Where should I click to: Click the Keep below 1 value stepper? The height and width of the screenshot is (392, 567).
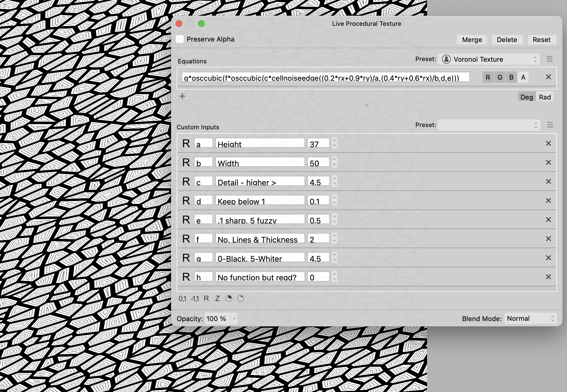coord(334,200)
